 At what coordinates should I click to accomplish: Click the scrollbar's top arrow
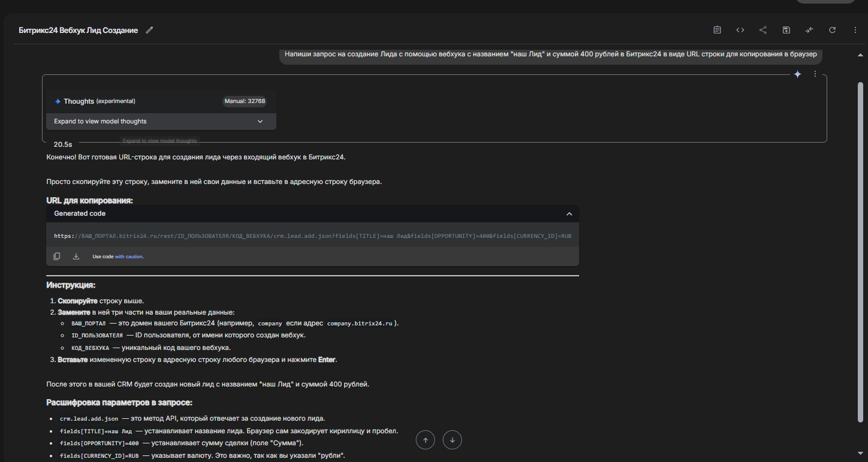861,55
